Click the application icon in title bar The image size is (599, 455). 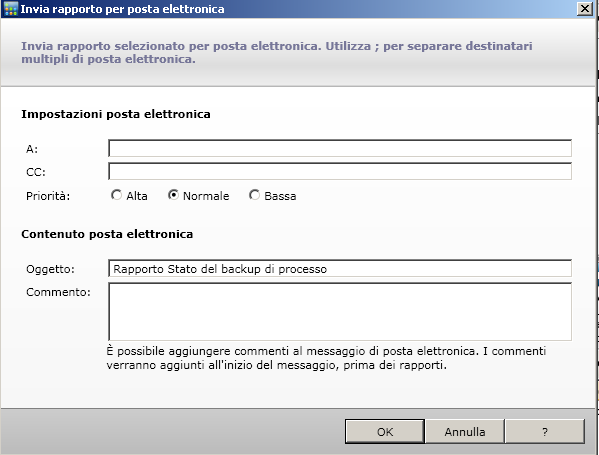point(10,9)
